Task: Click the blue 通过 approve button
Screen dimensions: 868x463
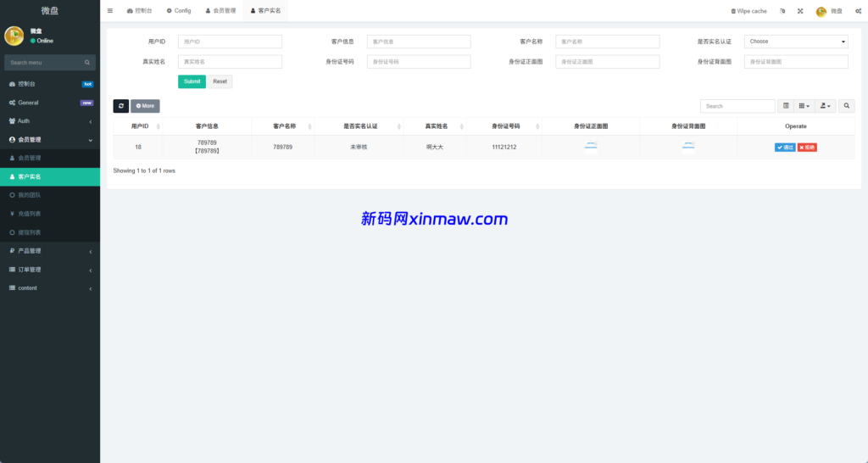Action: (x=785, y=148)
